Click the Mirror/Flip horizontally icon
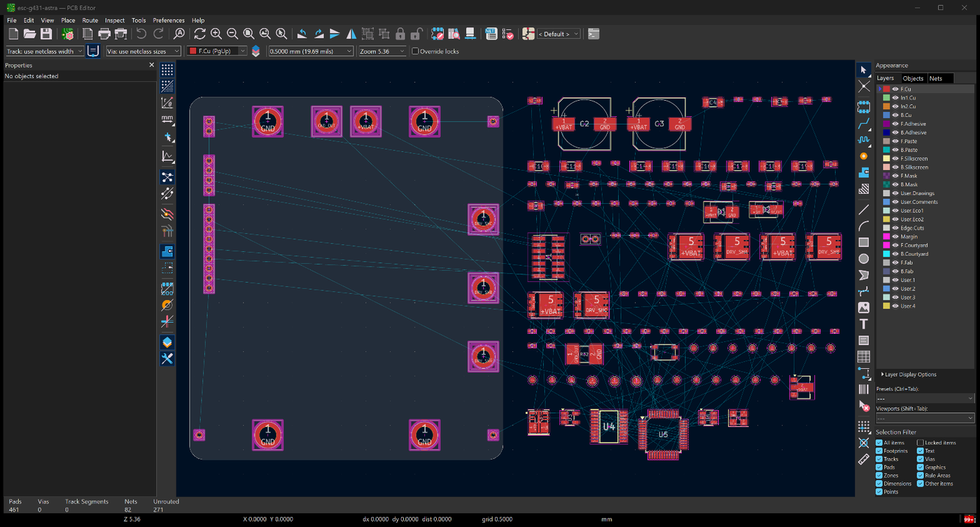The height and width of the screenshot is (527, 980). pyautogui.click(x=351, y=34)
